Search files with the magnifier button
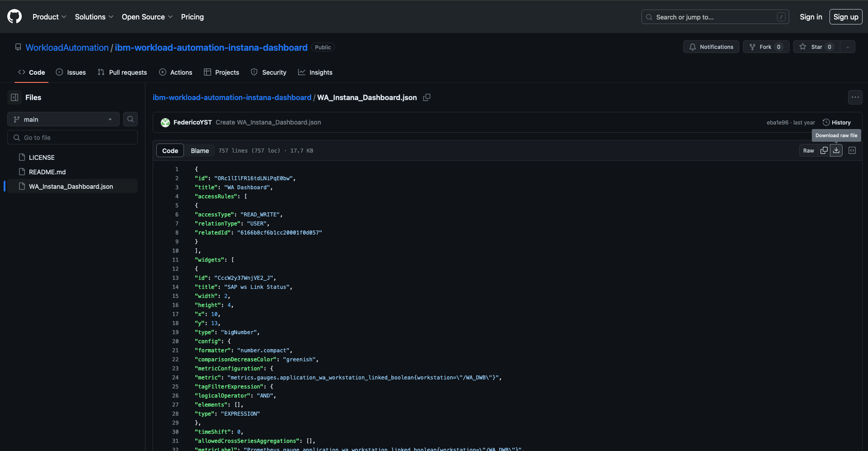This screenshot has height=451, width=868. pyautogui.click(x=130, y=119)
